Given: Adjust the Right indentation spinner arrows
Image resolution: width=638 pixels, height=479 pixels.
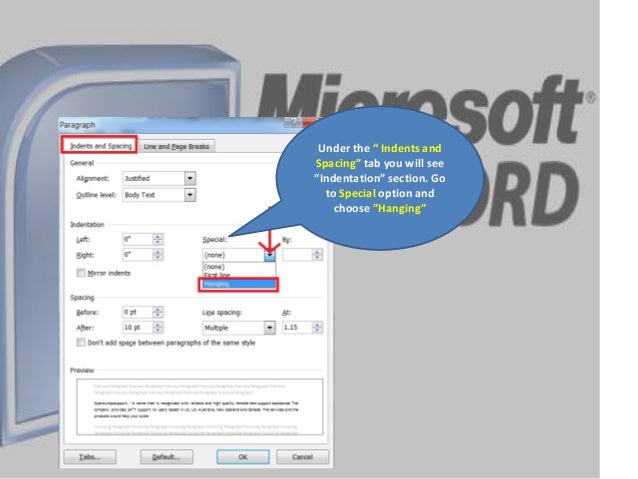Looking at the screenshot, I should [158, 255].
